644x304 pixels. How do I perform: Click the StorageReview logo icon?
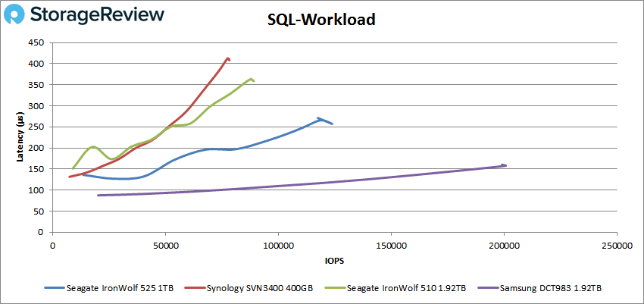pyautogui.click(x=13, y=15)
